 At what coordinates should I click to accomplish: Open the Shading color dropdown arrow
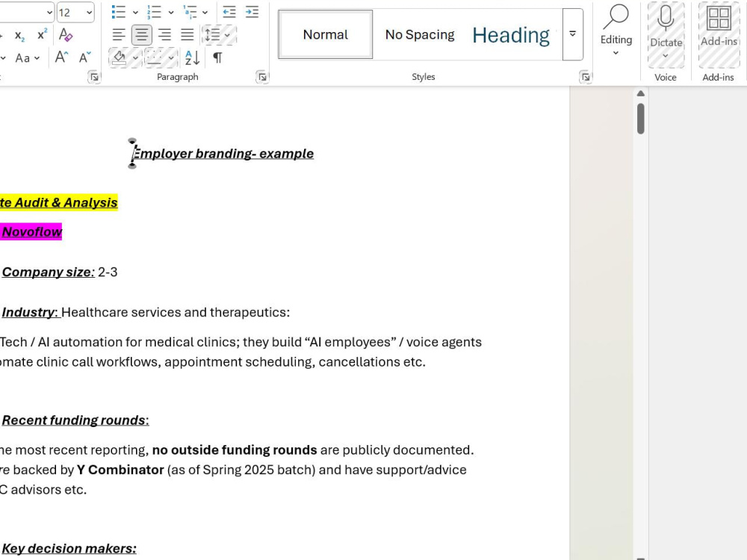pyautogui.click(x=135, y=58)
